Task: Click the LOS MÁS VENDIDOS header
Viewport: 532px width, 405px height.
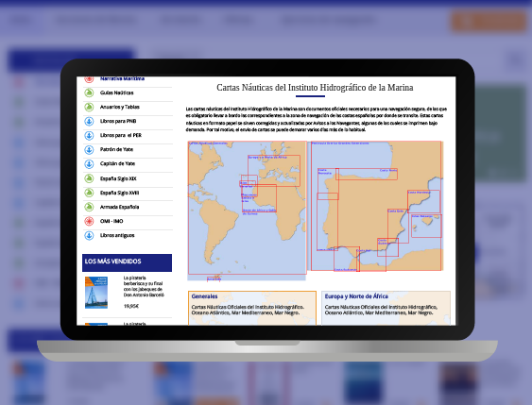Action: pyautogui.click(x=127, y=262)
